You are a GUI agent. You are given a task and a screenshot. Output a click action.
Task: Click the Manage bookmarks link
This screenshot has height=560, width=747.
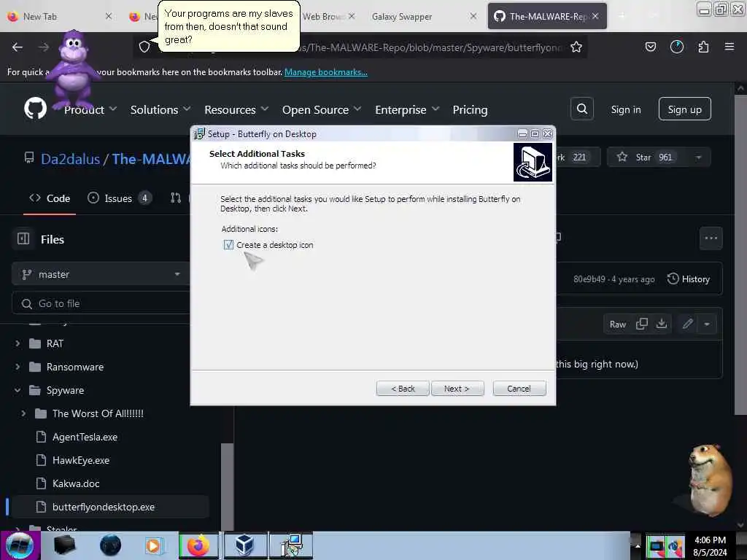[326, 72]
